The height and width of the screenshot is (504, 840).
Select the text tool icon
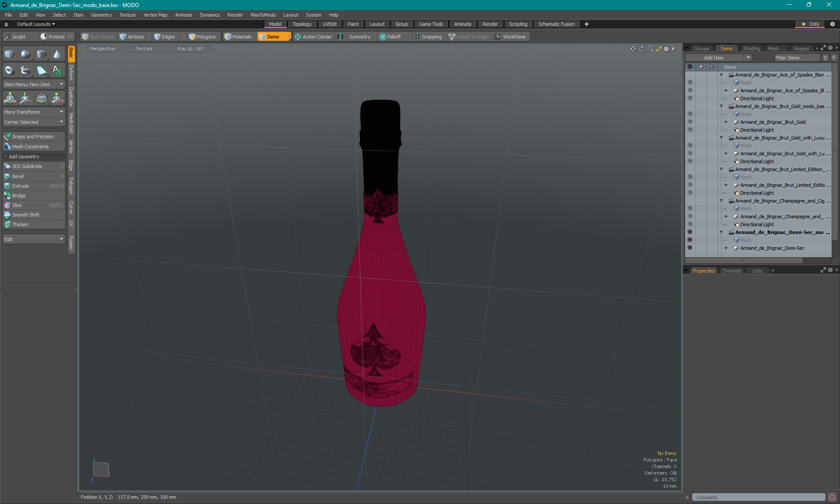(57, 70)
